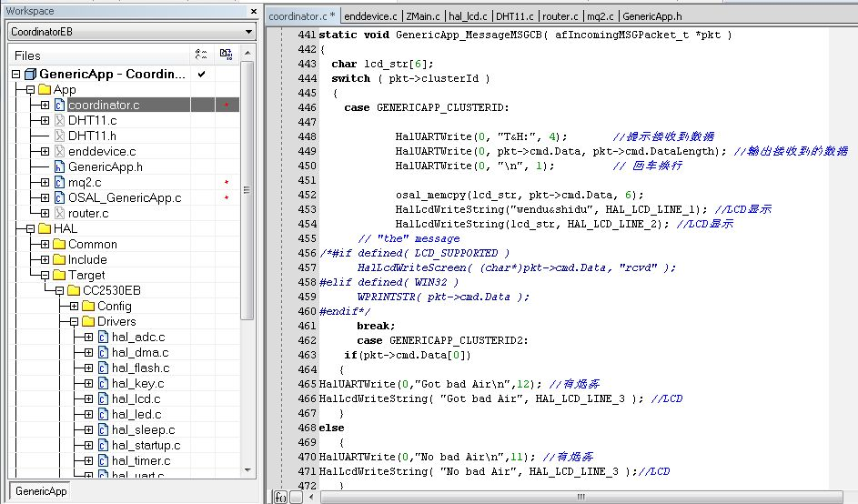The width and height of the screenshot is (858, 504).
Task: Switch to the enddevice.c editor tab
Action: 370,16
